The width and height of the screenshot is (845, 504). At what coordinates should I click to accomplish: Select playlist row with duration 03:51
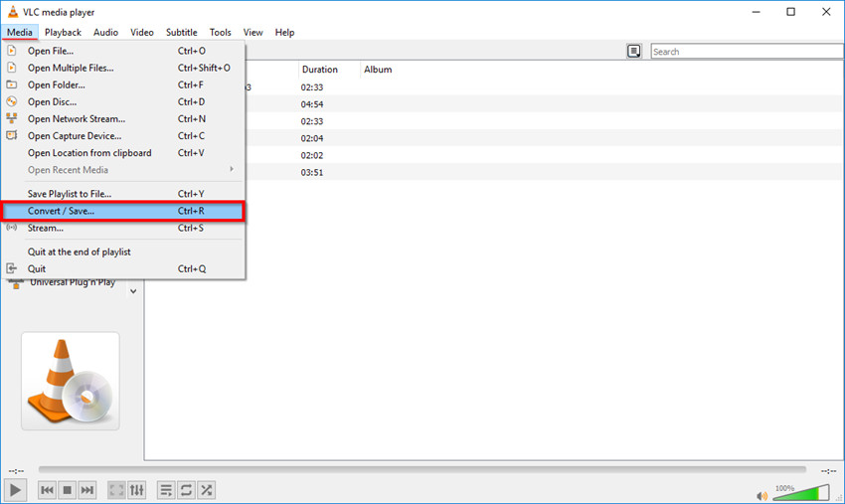pyautogui.click(x=545, y=173)
